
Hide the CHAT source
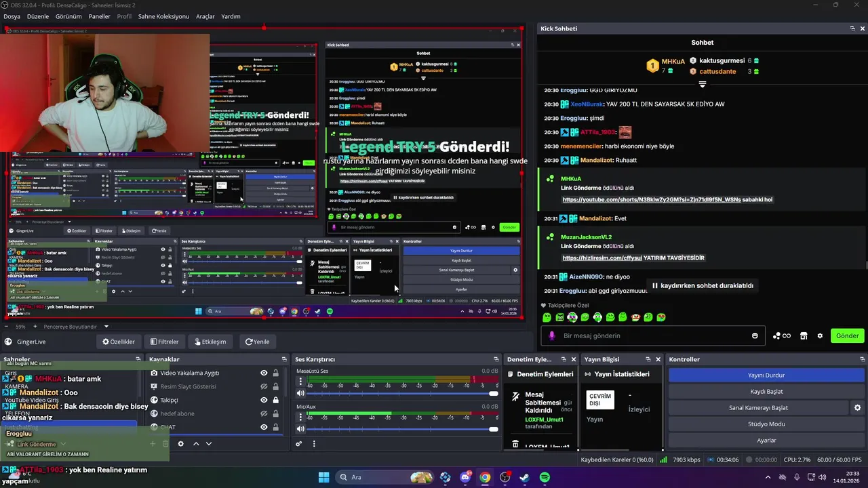pyautogui.click(x=264, y=427)
